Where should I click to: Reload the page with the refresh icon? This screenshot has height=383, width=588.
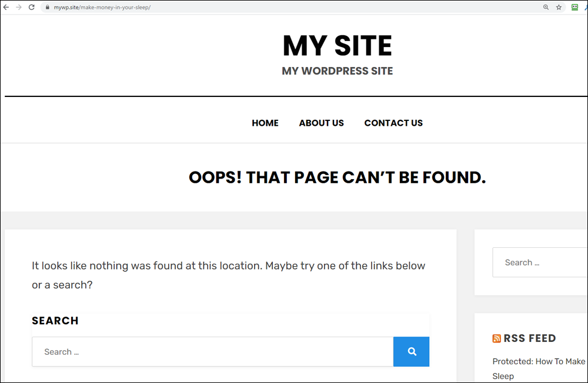click(32, 7)
